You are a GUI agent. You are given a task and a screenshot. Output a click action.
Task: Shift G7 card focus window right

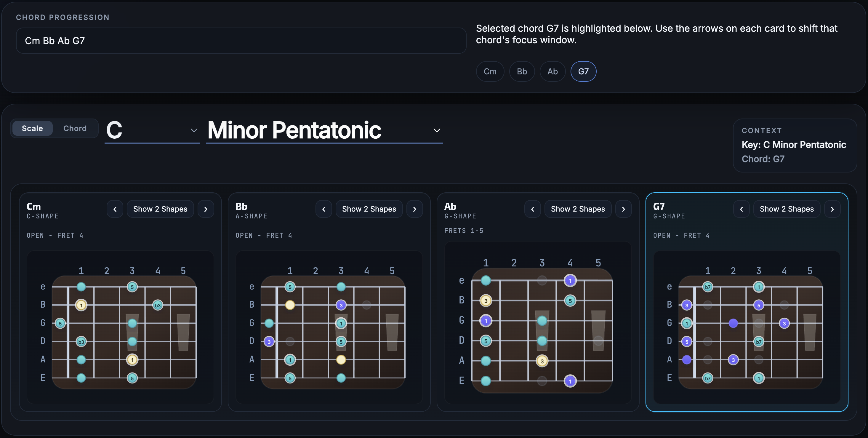point(832,209)
